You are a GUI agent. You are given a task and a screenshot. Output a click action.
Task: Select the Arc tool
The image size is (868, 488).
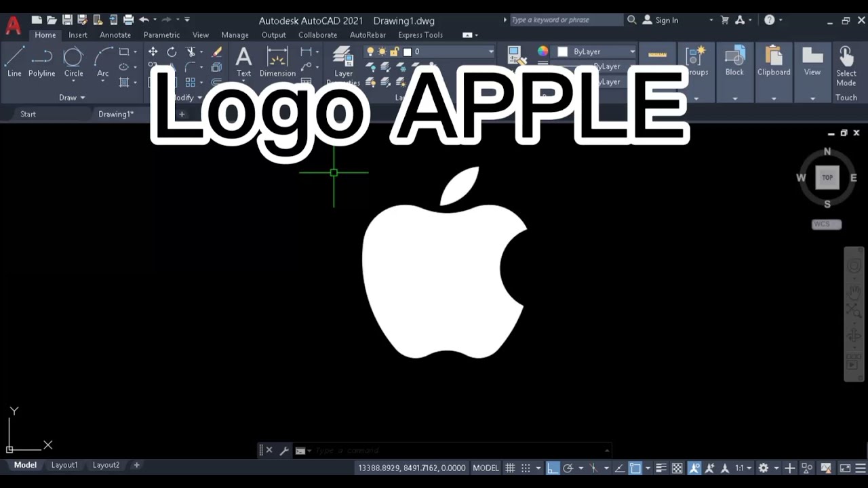point(103,62)
